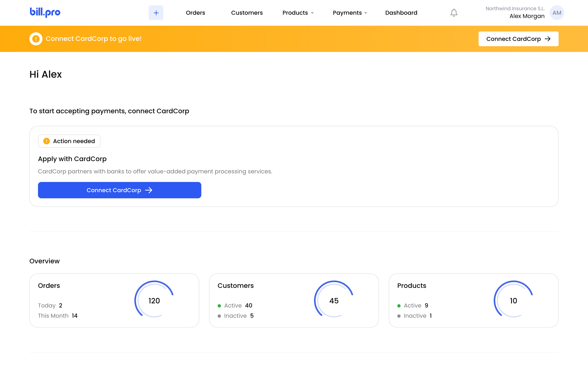Click the Customers Active 40 stat

pyautogui.click(x=235, y=305)
